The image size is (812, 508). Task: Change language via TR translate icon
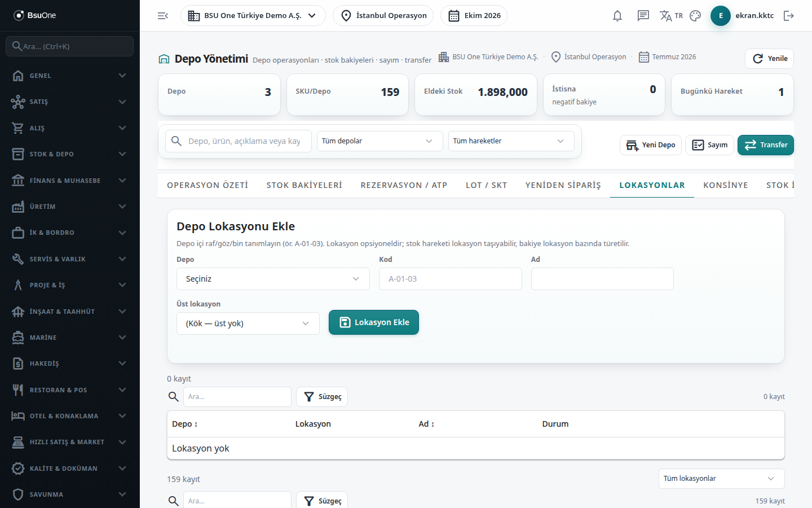point(671,16)
